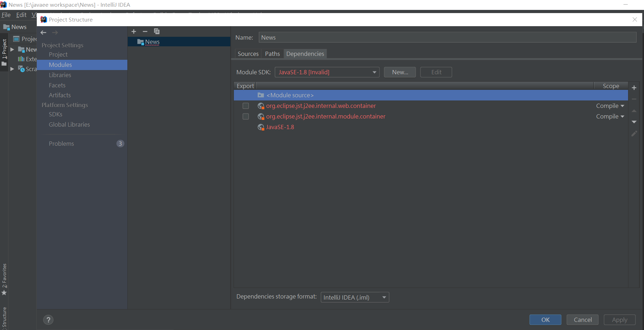This screenshot has width=644, height=330.
Task: Add a new module with plus icon
Action: [x=134, y=31]
